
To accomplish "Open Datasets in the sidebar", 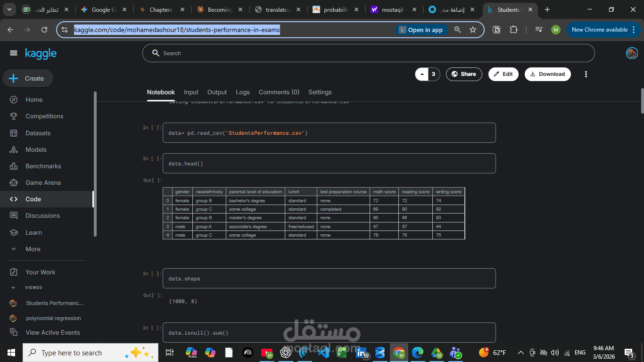I will [x=38, y=133].
